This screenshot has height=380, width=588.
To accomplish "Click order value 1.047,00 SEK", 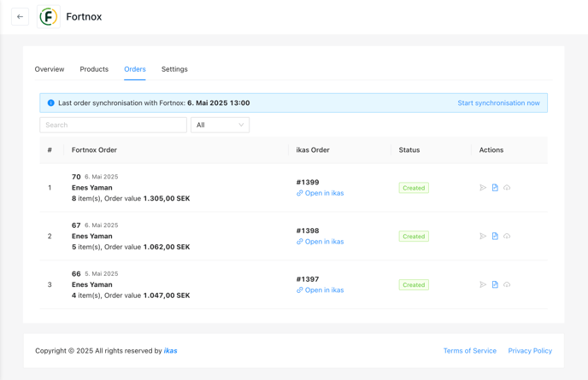I will point(167,295).
